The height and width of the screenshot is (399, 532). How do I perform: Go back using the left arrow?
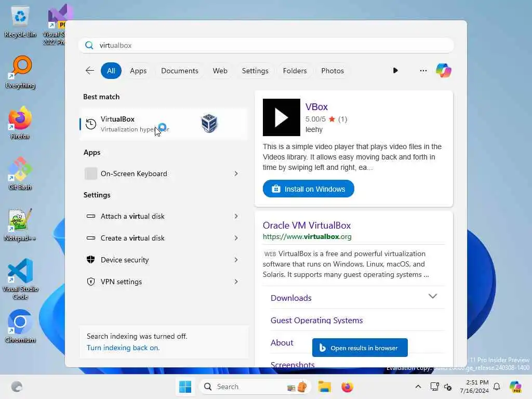pos(89,71)
